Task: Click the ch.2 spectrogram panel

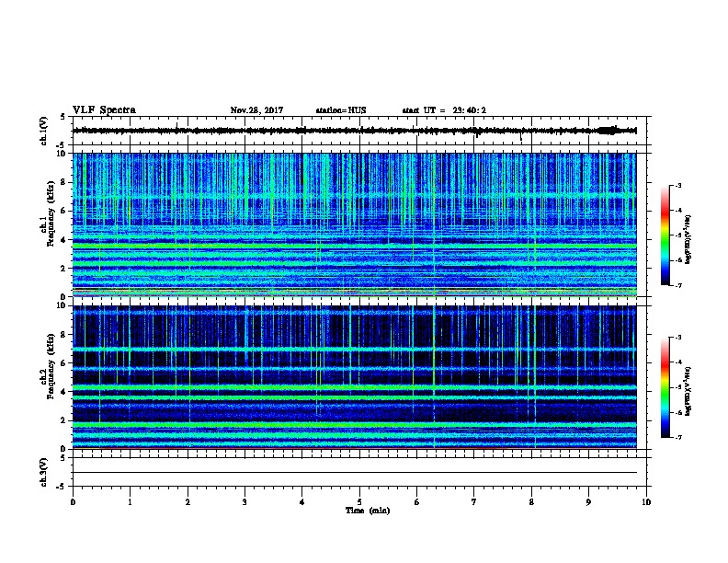Action: pos(355,377)
